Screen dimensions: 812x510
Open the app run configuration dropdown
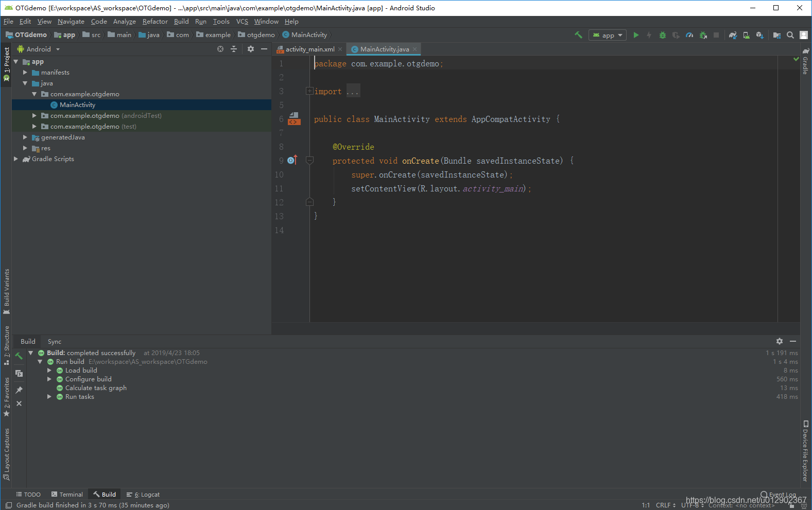608,35
